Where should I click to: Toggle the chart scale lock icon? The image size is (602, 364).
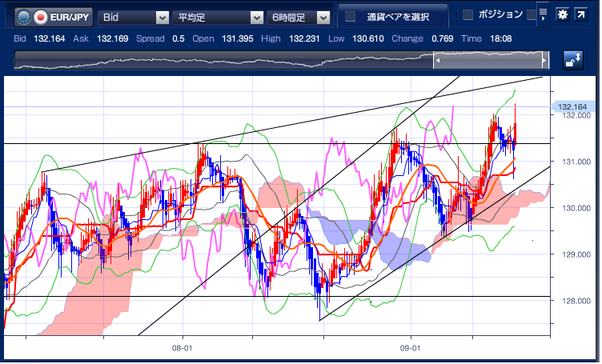(573, 60)
